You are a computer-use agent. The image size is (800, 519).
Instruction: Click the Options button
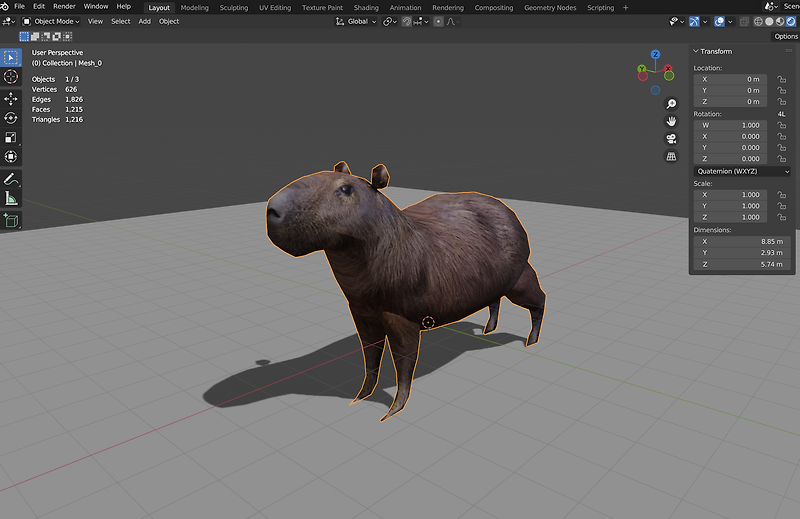tap(786, 36)
